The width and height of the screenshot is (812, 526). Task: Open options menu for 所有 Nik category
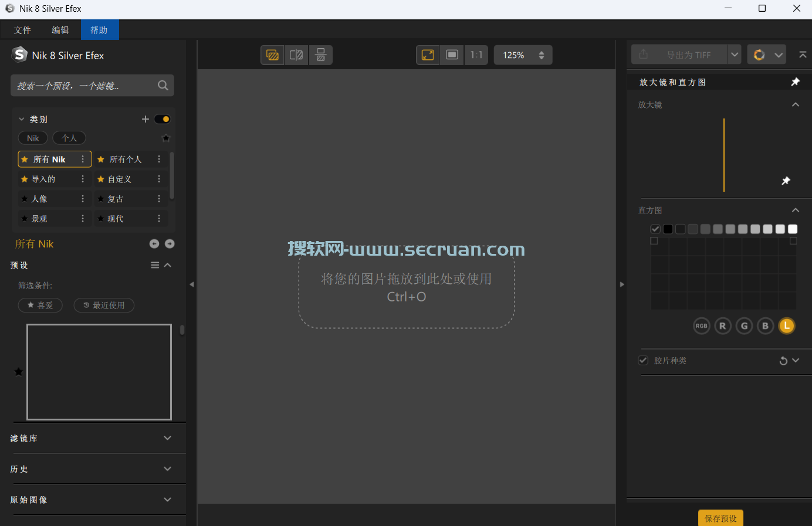coord(83,159)
